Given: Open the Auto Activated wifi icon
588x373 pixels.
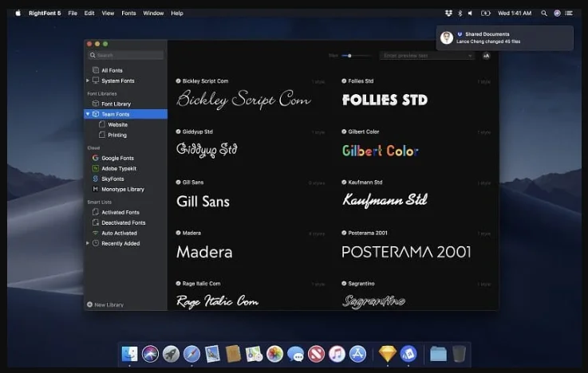Looking at the screenshot, I should pyautogui.click(x=96, y=233).
